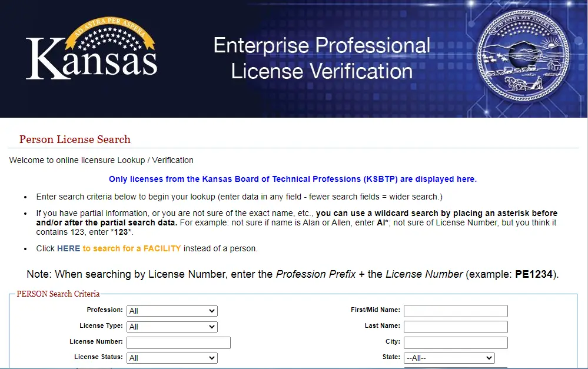Click the City input field

456,343
